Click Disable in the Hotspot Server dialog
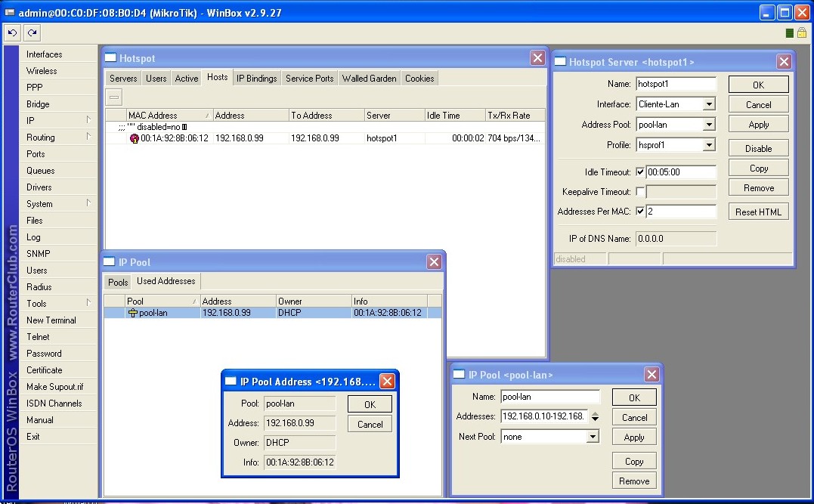 click(x=759, y=148)
